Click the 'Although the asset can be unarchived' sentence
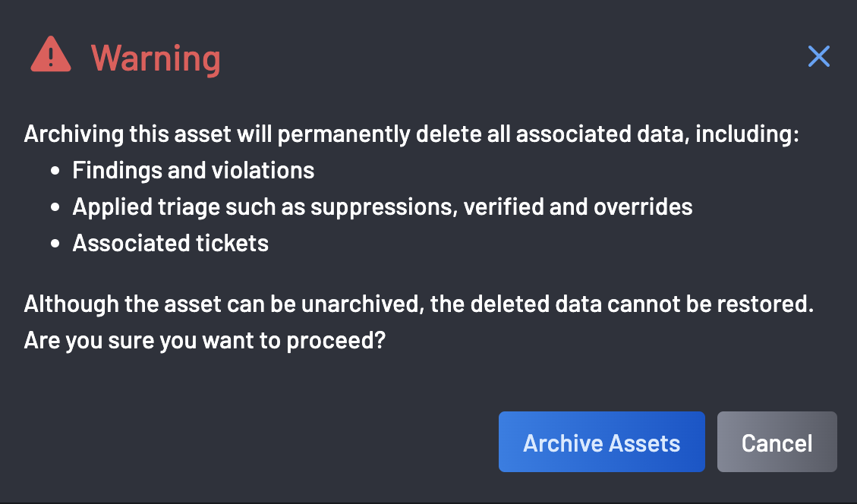Viewport: 857px width, 504px height. (x=419, y=304)
